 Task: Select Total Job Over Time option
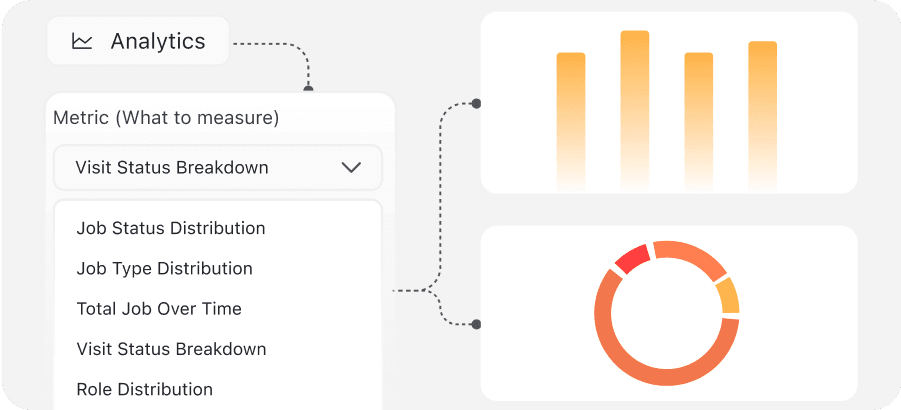(159, 309)
